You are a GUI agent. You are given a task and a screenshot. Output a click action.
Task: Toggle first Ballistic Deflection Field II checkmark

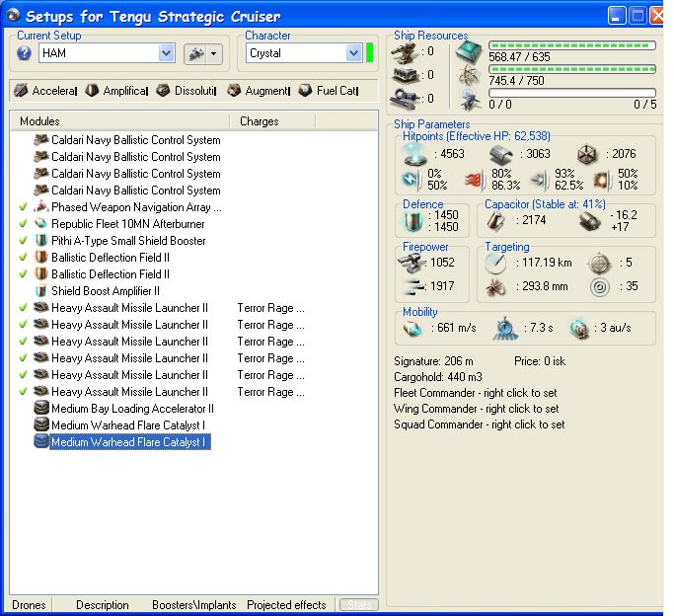[x=24, y=258]
